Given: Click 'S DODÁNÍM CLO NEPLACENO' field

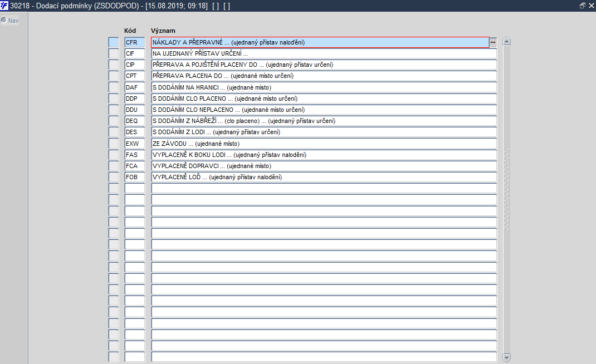Looking at the screenshot, I should 324,110.
